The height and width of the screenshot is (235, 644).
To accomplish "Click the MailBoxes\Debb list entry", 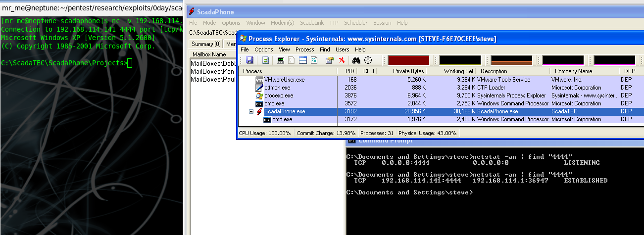I will pos(213,63).
